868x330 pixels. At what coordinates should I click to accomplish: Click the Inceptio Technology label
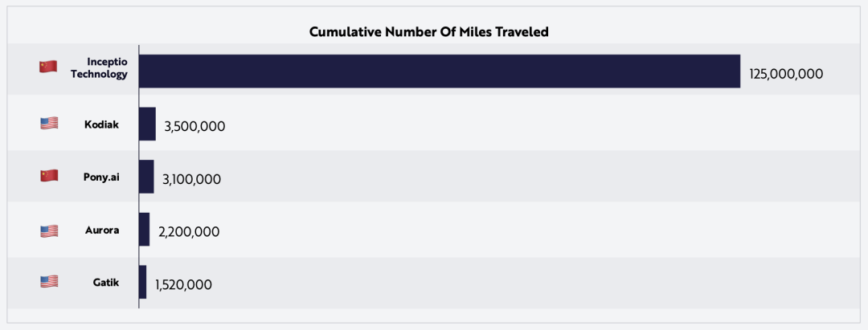99,67
